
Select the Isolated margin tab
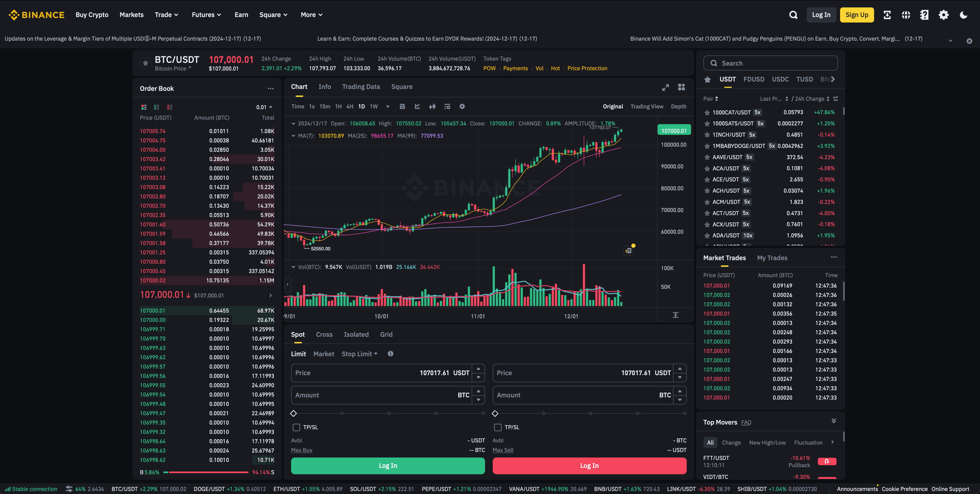click(356, 334)
